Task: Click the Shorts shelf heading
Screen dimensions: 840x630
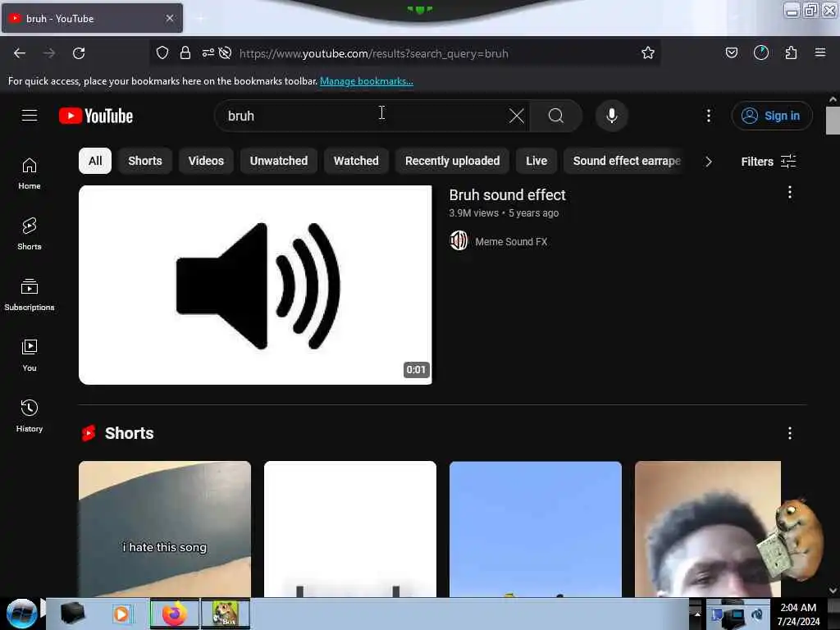Action: (x=129, y=433)
